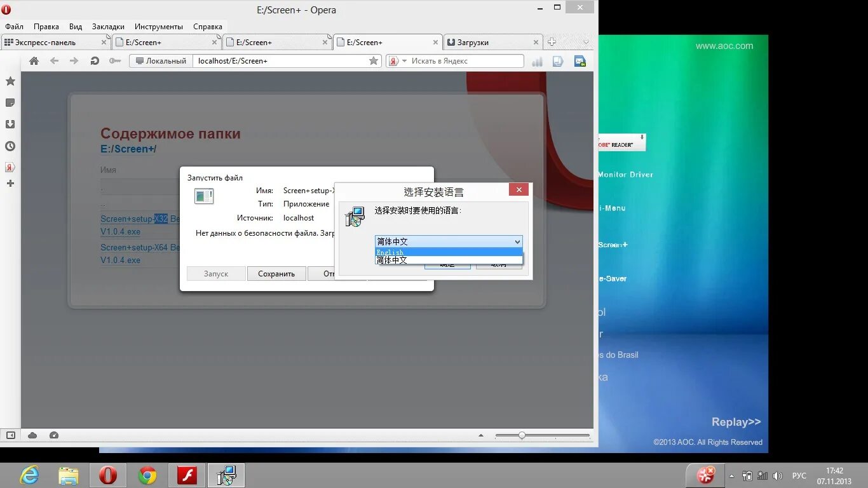Open Monitor Driver in AOC window
The height and width of the screenshot is (488, 868).
pos(625,174)
